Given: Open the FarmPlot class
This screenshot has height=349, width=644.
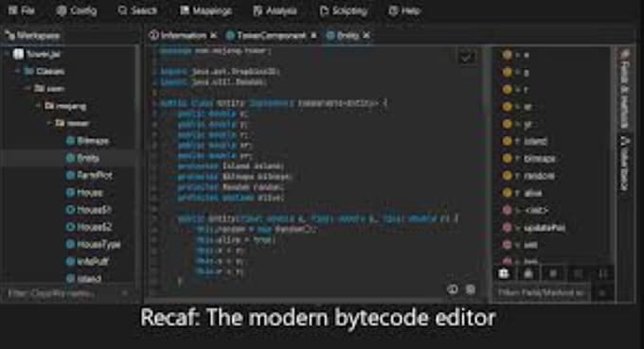Looking at the screenshot, I should [95, 175].
